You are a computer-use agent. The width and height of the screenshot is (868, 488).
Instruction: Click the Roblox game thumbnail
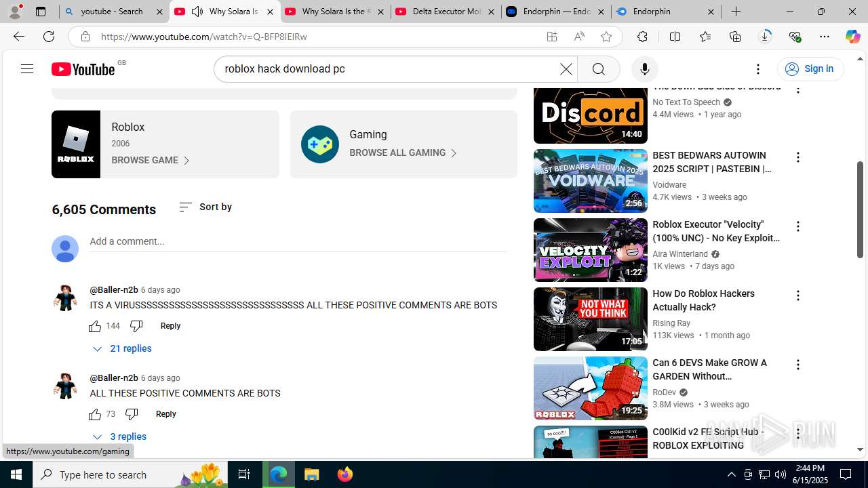76,144
